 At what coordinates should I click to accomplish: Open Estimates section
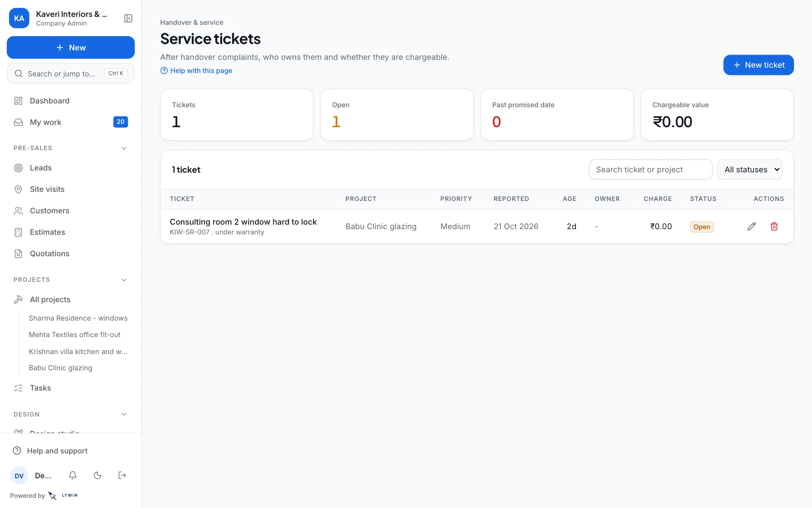pyautogui.click(x=71, y=232)
